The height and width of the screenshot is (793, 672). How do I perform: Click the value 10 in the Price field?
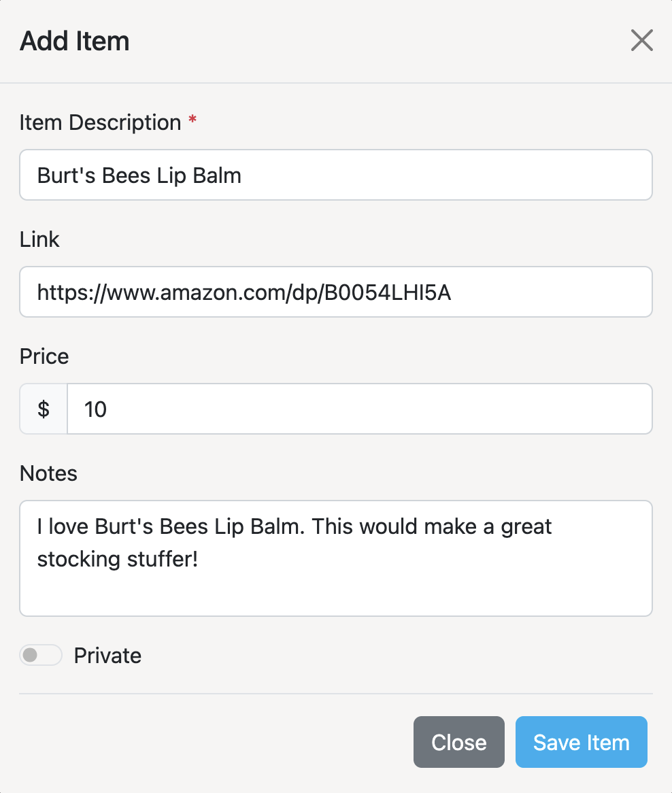pos(95,409)
